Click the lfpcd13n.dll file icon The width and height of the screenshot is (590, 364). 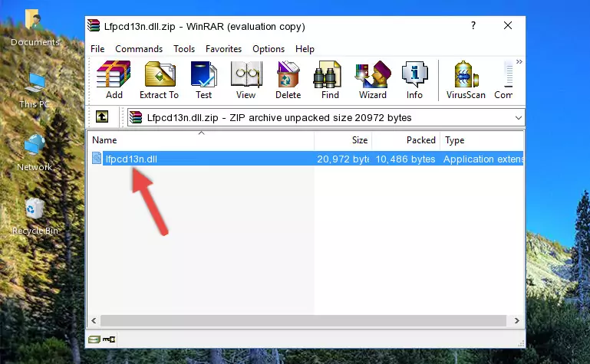click(x=97, y=158)
